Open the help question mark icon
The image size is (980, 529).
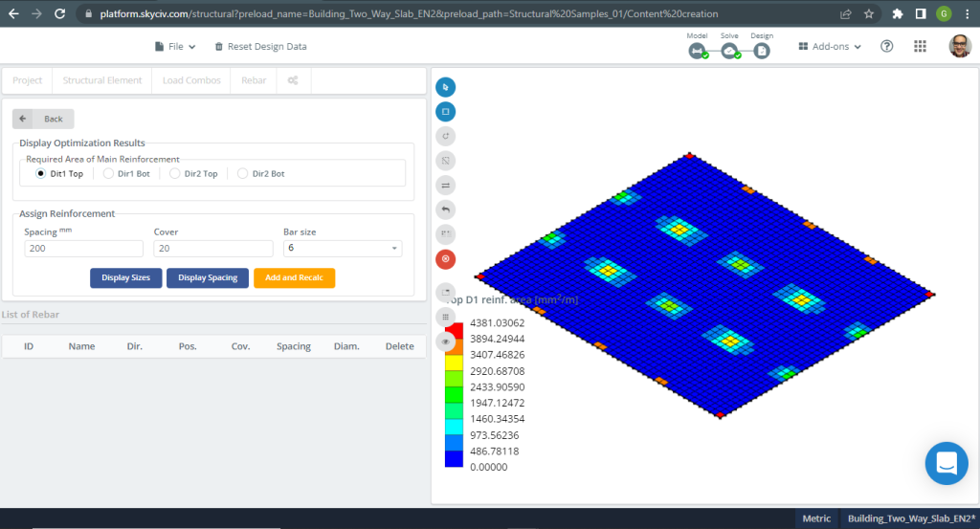pyautogui.click(x=887, y=46)
